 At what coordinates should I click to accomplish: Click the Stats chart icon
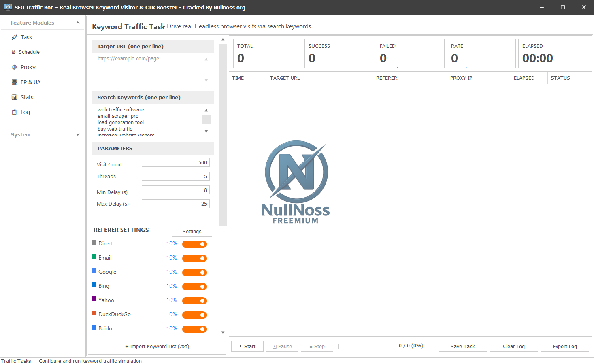[14, 97]
